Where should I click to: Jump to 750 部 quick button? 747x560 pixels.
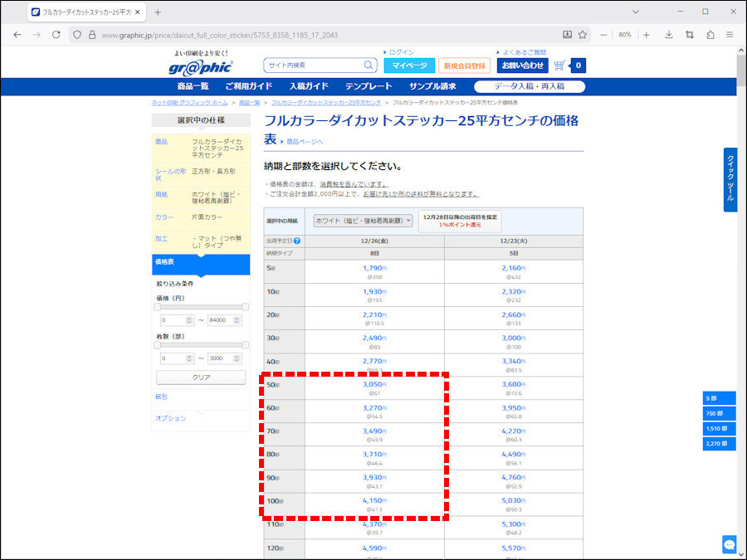[x=719, y=413]
